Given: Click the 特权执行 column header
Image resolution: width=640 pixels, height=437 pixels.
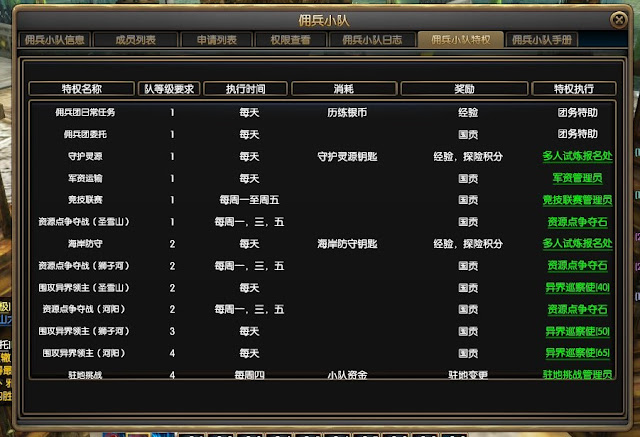Looking at the screenshot, I should click(574, 89).
